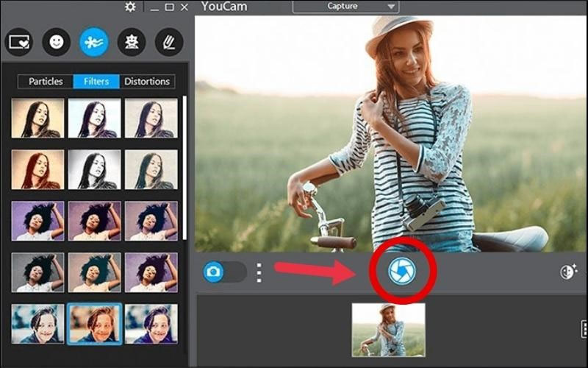Click the face beautify icon on right

[568, 272]
